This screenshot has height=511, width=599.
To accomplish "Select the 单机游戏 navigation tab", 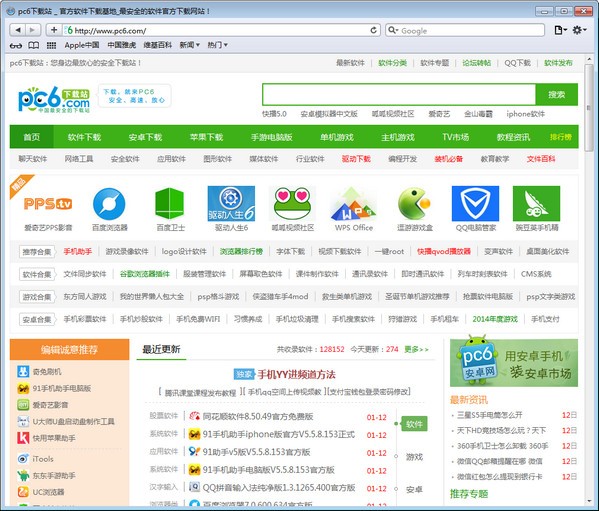I will tap(337, 137).
